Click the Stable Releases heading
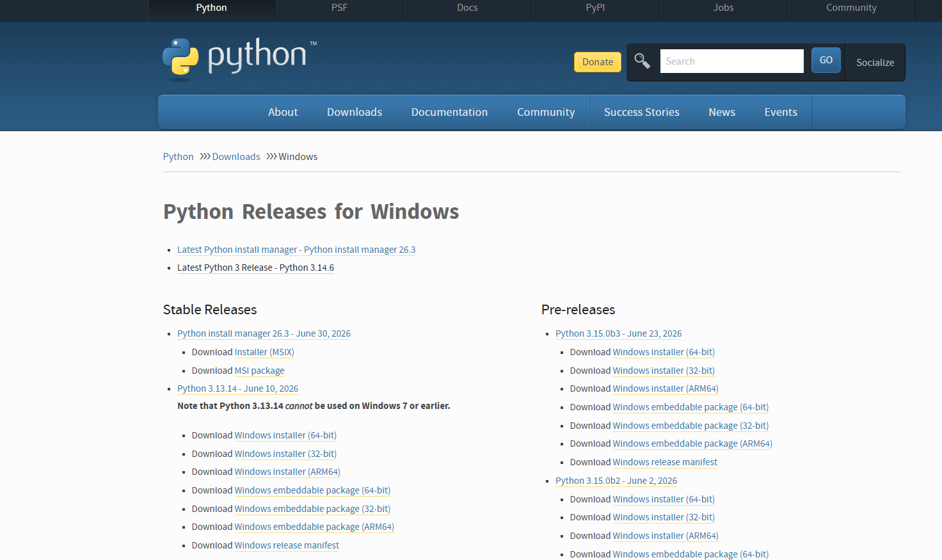Screen dimensions: 942x560 [x=210, y=310]
